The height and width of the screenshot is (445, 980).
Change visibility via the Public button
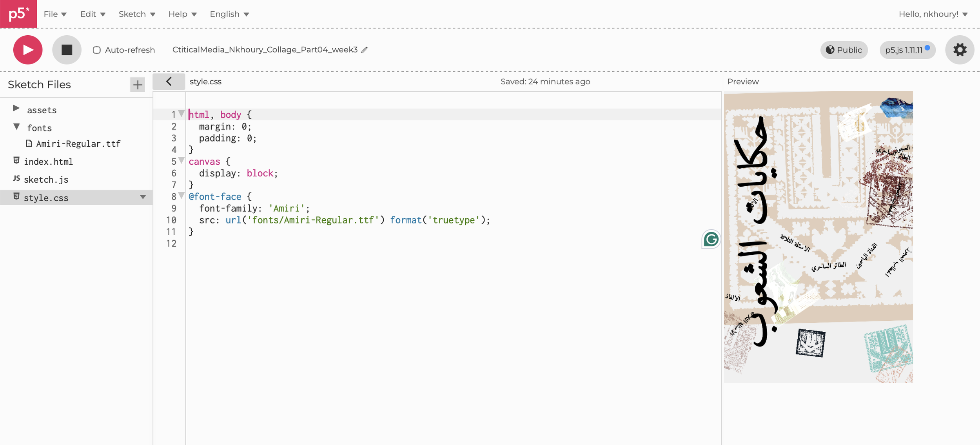(x=844, y=50)
